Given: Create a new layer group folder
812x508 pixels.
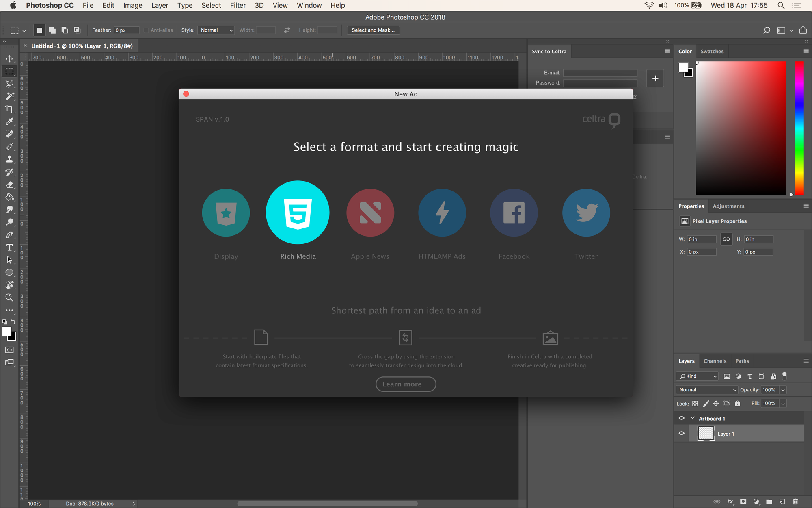Looking at the screenshot, I should pyautogui.click(x=769, y=501).
